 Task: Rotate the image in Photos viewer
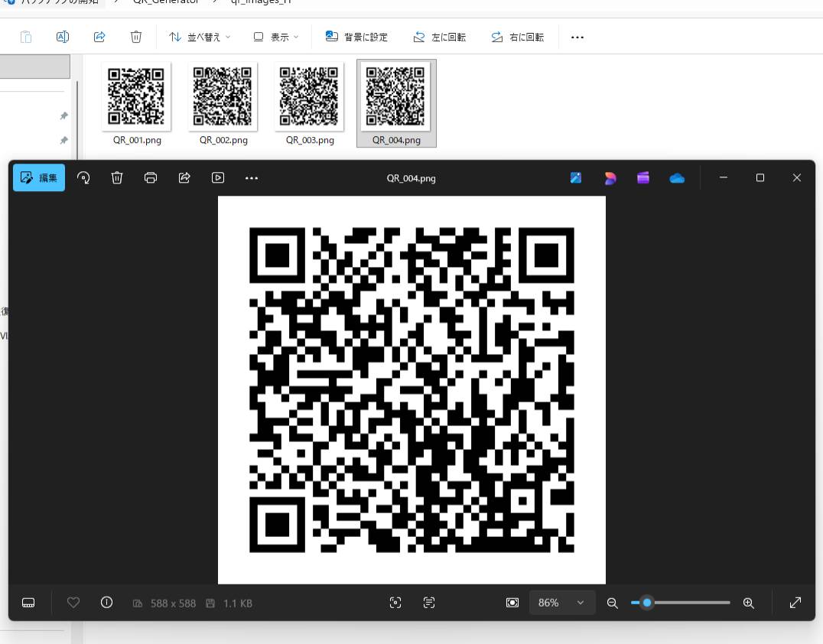point(83,178)
